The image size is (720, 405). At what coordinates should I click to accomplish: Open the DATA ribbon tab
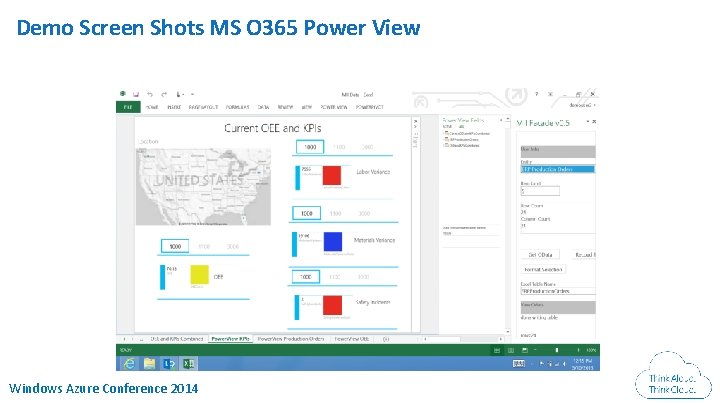point(264,107)
